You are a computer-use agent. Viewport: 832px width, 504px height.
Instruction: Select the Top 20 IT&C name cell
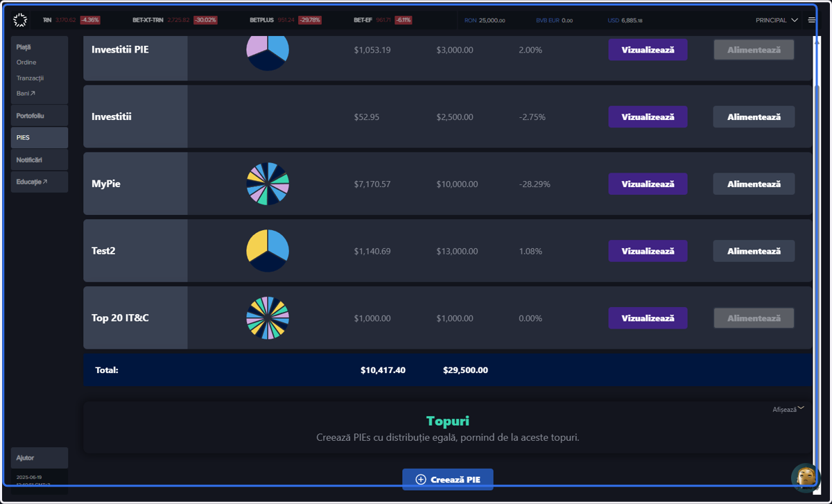[135, 318]
